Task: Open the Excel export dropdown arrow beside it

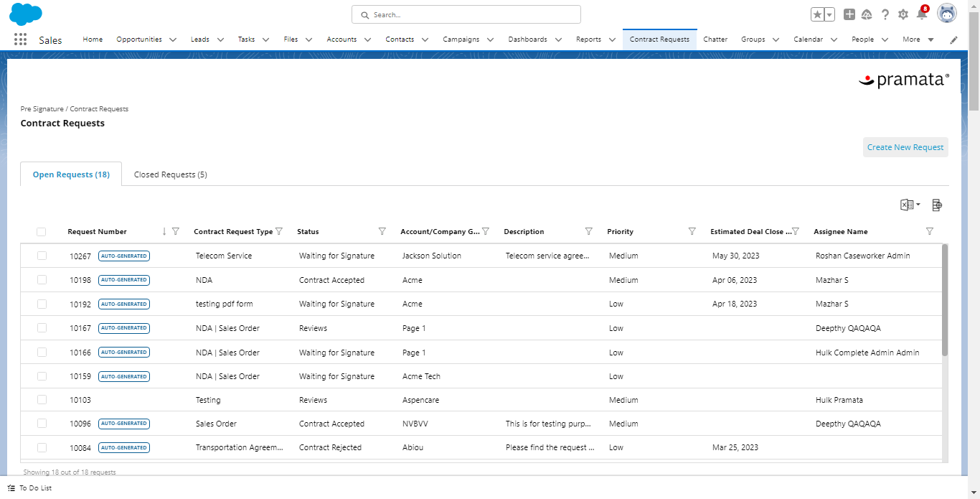Action: (918, 205)
